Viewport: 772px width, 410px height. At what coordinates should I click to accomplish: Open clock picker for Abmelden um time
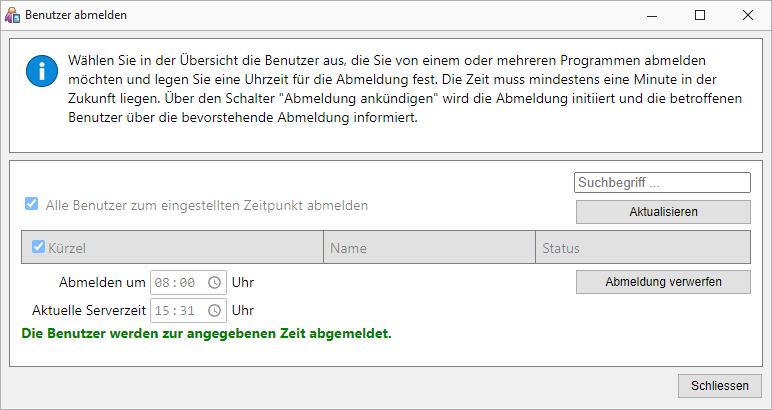click(215, 283)
